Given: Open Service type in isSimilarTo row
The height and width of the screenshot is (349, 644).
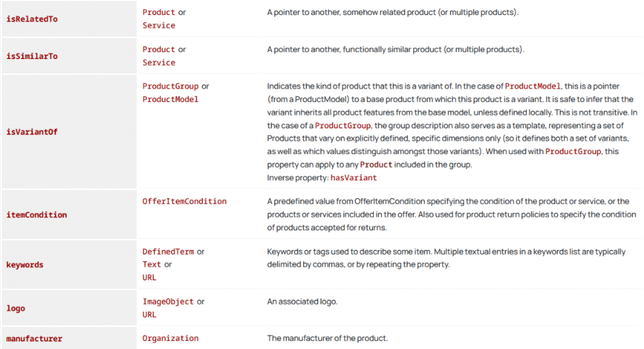Looking at the screenshot, I should 158,63.
